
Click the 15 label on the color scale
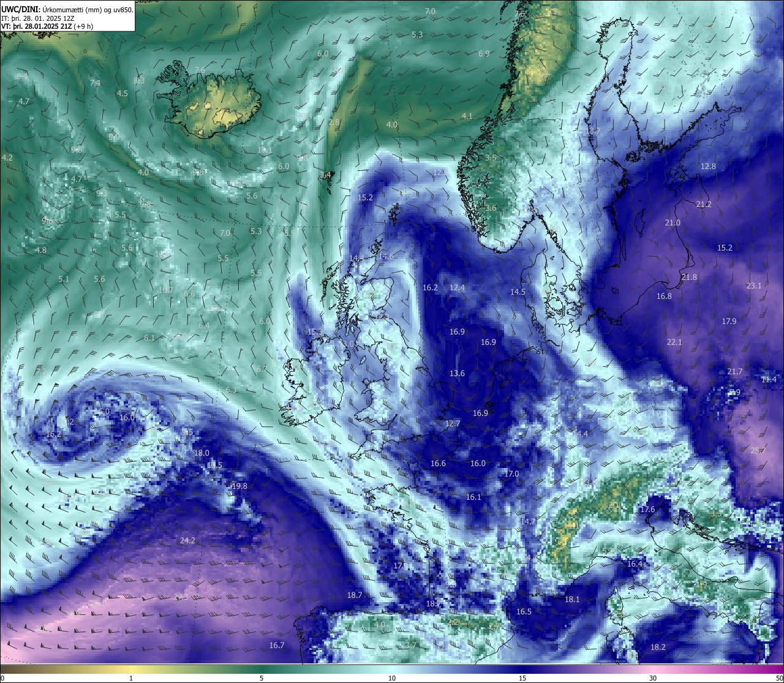[x=522, y=678]
